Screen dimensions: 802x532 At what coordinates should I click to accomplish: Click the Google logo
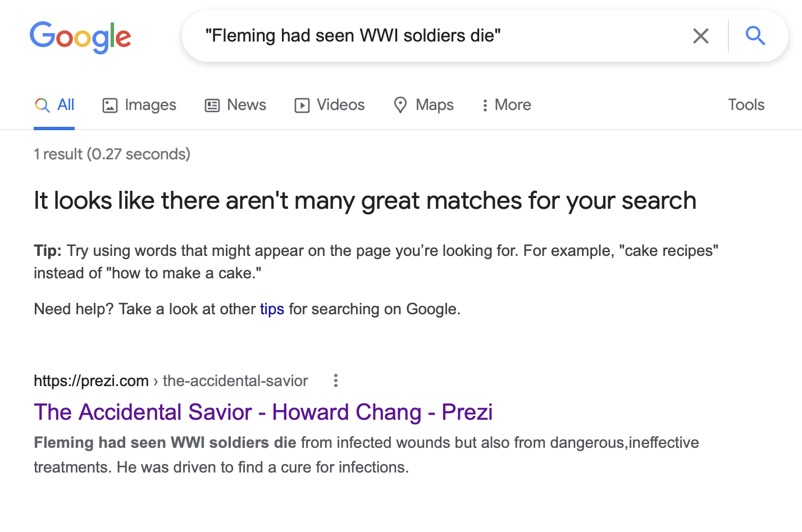pyautogui.click(x=80, y=37)
